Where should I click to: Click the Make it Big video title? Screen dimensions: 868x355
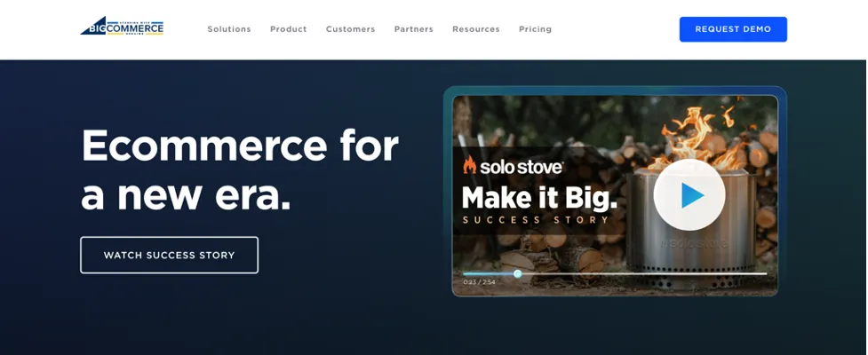[539, 198]
